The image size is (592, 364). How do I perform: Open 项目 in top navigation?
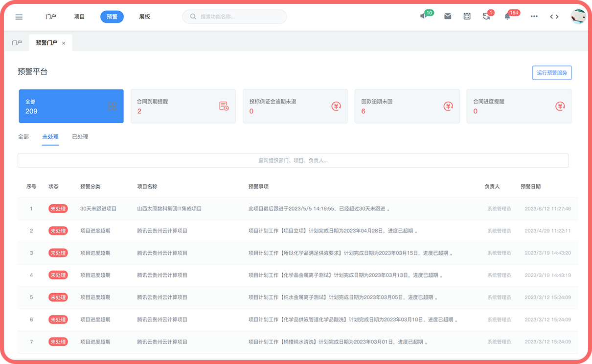click(x=79, y=17)
